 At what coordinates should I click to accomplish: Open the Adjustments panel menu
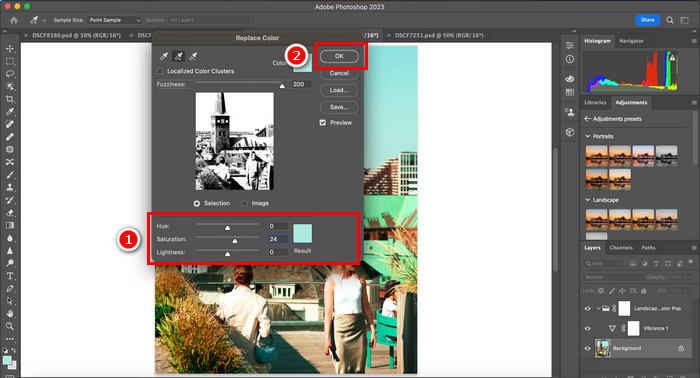(694, 102)
